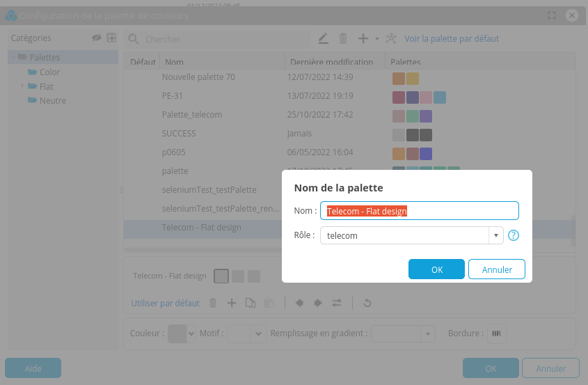Select the PE-31 palette row

point(348,96)
